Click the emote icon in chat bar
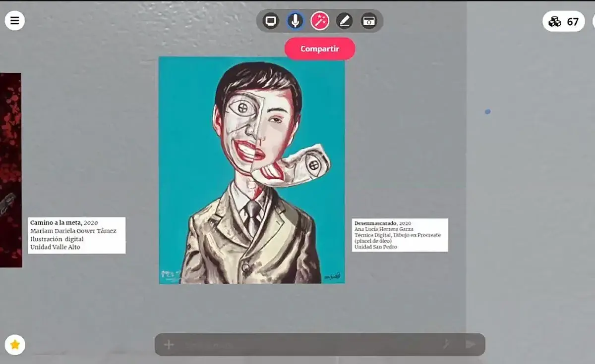Image resolution: width=595 pixels, height=364 pixels. coord(446,345)
